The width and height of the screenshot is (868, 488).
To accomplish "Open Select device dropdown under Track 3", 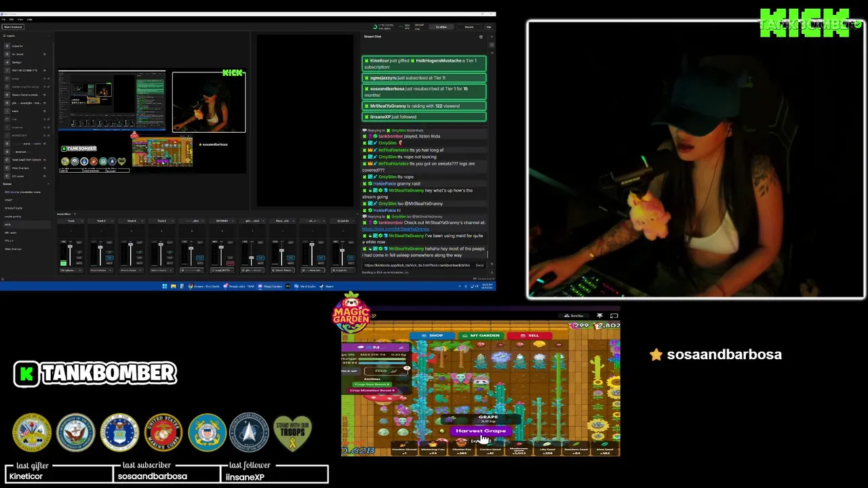I will (101, 270).
